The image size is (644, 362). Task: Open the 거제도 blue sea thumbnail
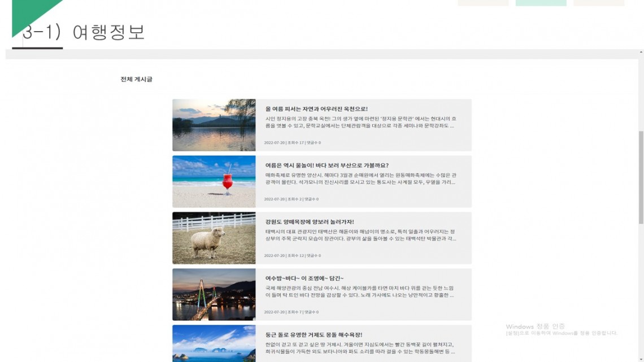pyautogui.click(x=214, y=343)
